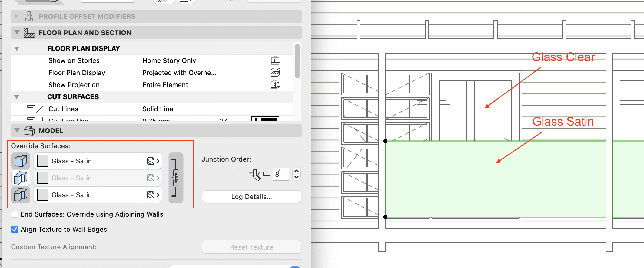
Task: Collapse the Floor Plan Display group
Action: (x=17, y=48)
